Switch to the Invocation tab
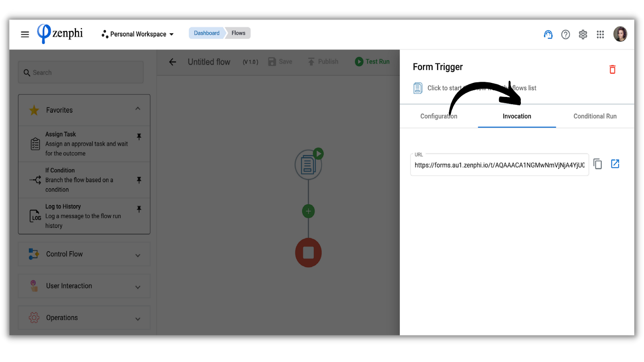644x362 pixels. [x=517, y=116]
